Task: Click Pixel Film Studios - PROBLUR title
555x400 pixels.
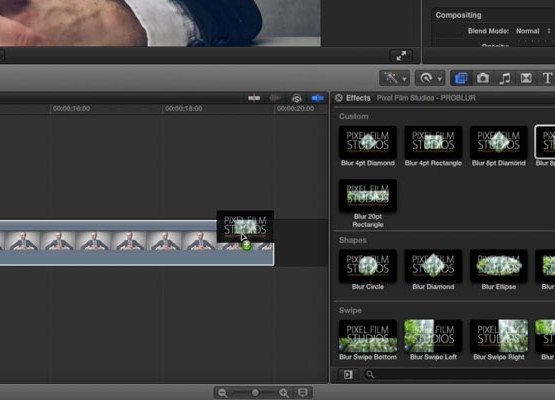Action: point(426,98)
